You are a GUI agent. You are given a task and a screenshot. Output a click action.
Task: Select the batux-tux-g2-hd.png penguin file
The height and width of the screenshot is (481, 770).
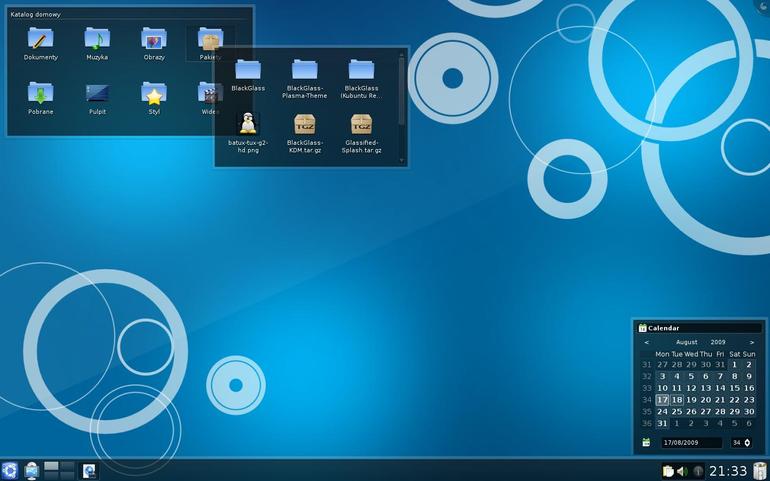[248, 133]
